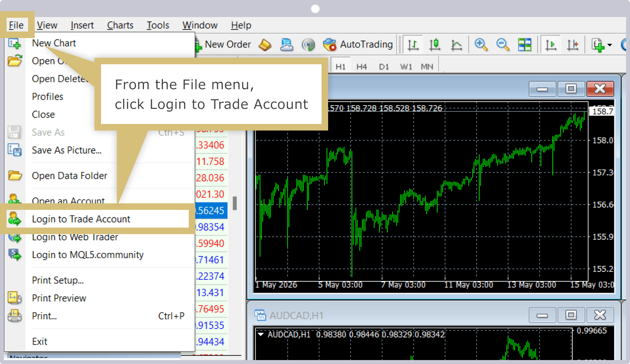
Task: Select the H4 timeframe
Action: [362, 67]
